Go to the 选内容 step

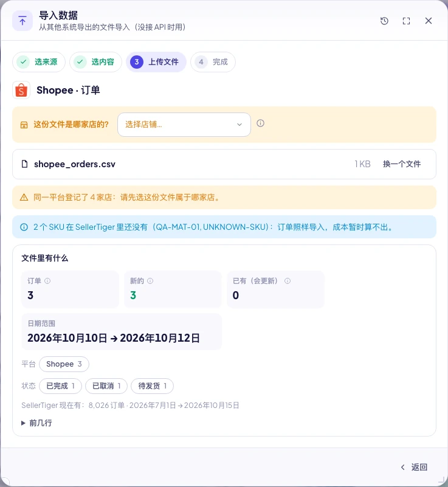tap(95, 62)
